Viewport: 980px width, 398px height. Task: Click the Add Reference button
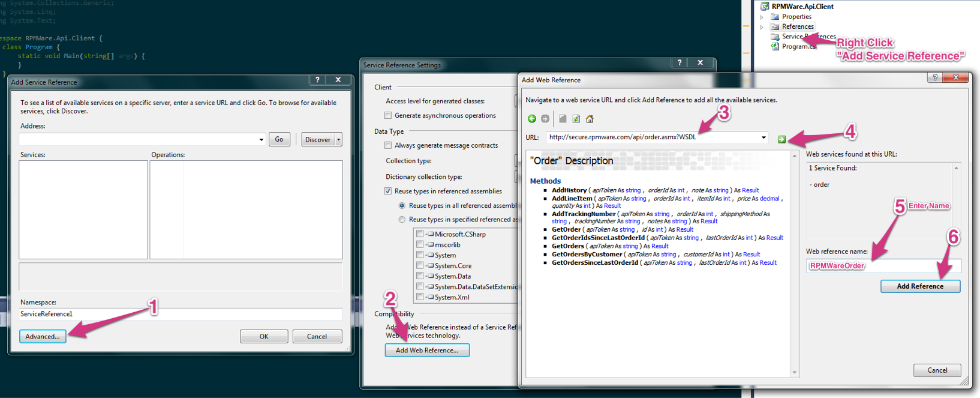[920, 286]
